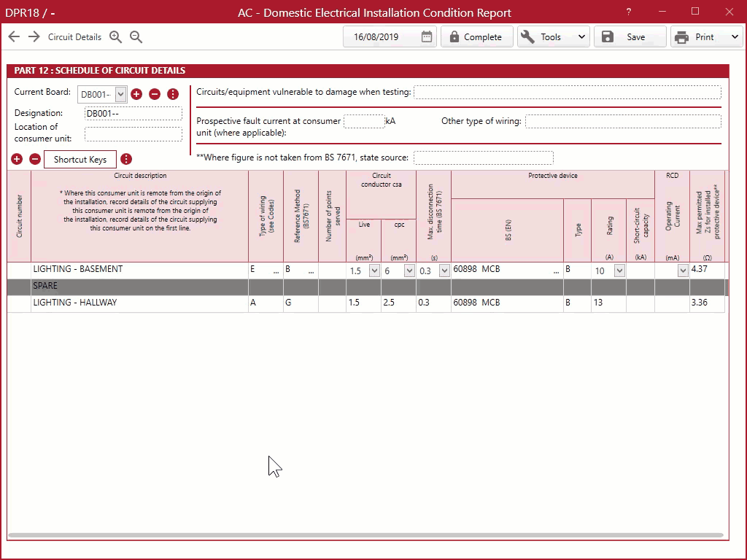Add a circuit row with plus icon

click(x=17, y=159)
